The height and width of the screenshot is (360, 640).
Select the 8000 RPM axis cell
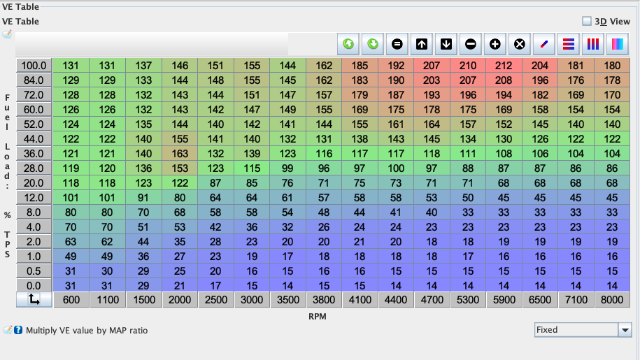(x=612, y=300)
